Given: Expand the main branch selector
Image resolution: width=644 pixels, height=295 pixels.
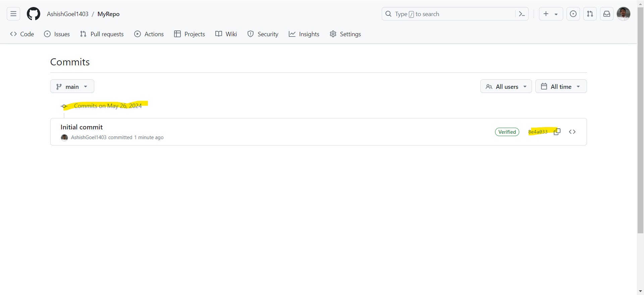Looking at the screenshot, I should tap(72, 86).
